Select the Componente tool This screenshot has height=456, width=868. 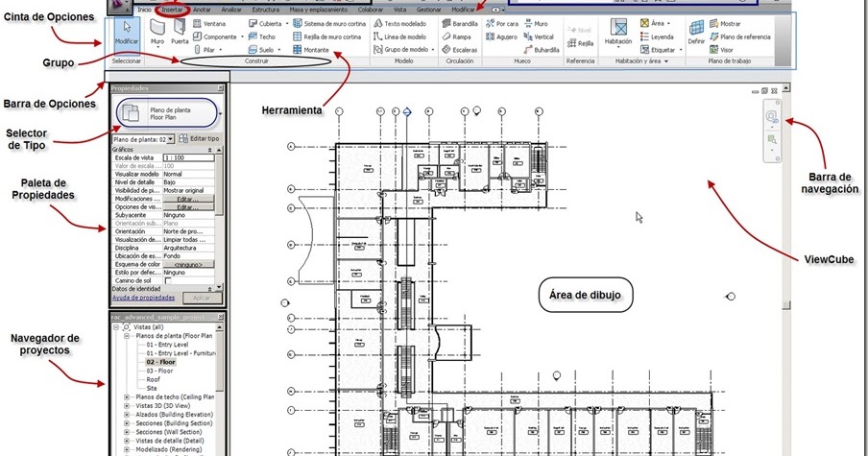tap(215, 36)
